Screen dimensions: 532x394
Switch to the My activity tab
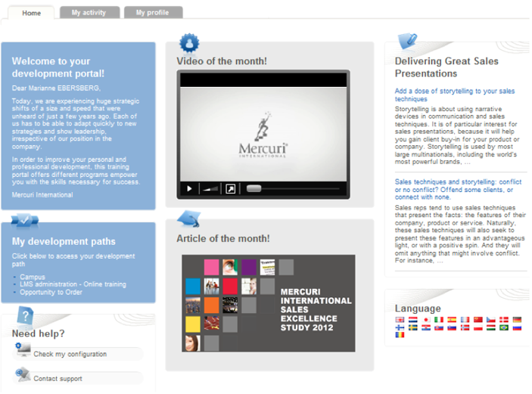[89, 13]
